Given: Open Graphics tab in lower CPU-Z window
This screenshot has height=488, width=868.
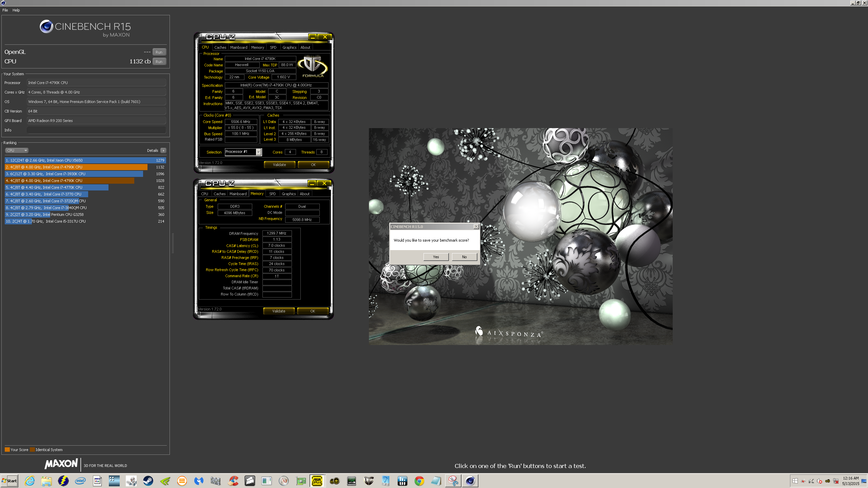Looking at the screenshot, I should pos(289,194).
